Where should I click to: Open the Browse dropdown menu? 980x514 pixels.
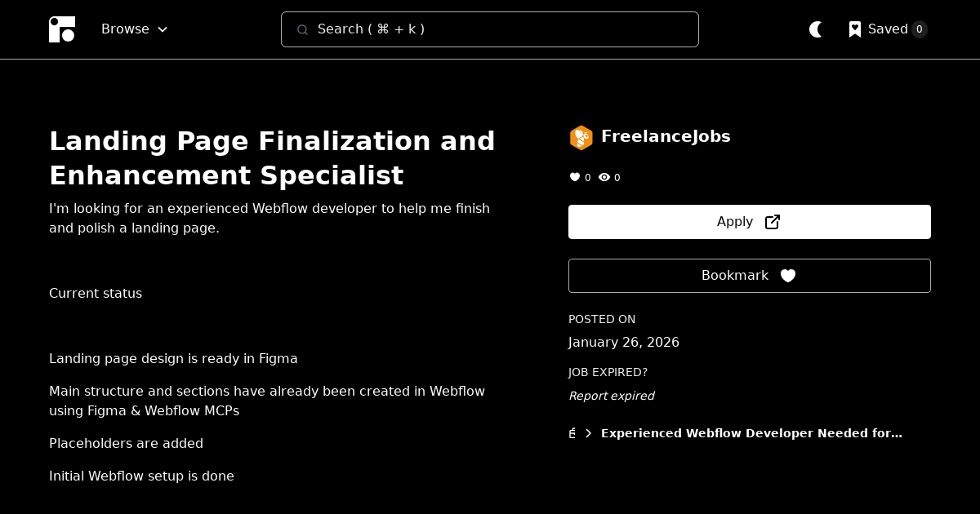click(134, 29)
